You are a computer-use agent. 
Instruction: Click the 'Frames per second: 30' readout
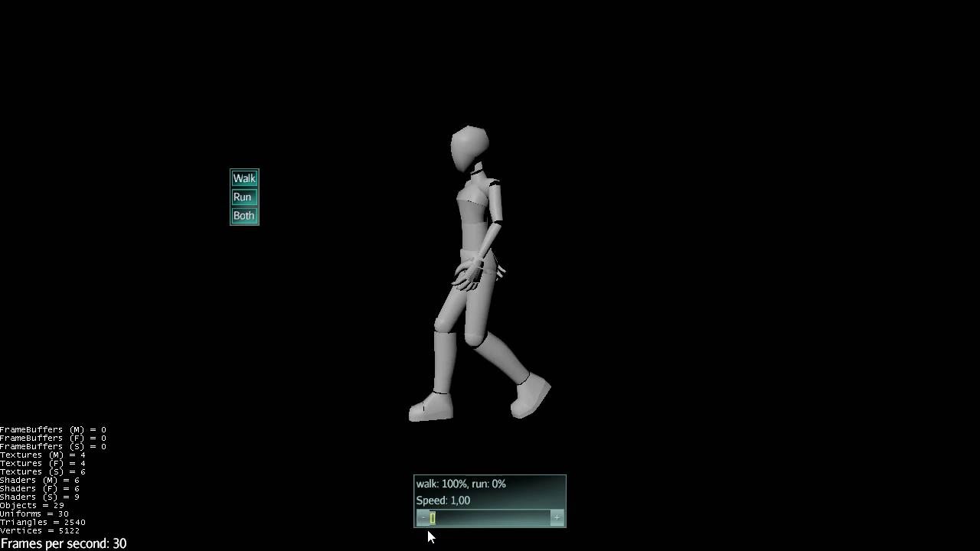click(64, 543)
